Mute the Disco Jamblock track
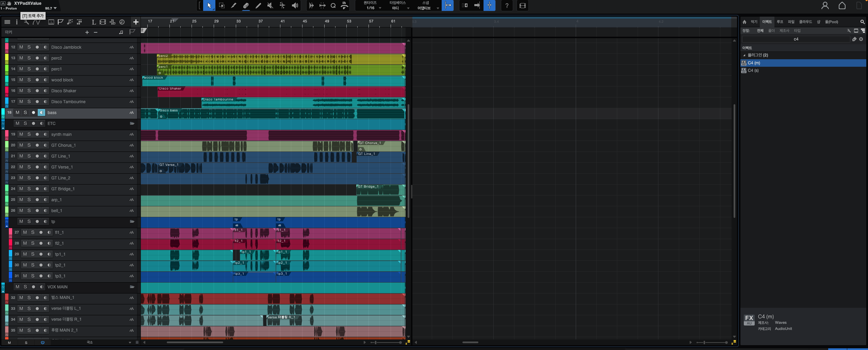 [21, 47]
